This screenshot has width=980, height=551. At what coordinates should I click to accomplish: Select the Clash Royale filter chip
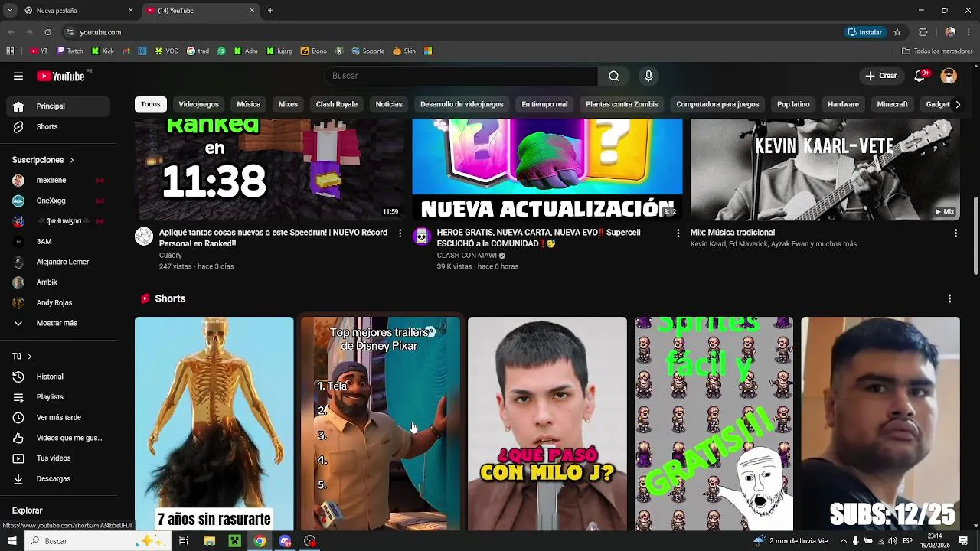337,104
